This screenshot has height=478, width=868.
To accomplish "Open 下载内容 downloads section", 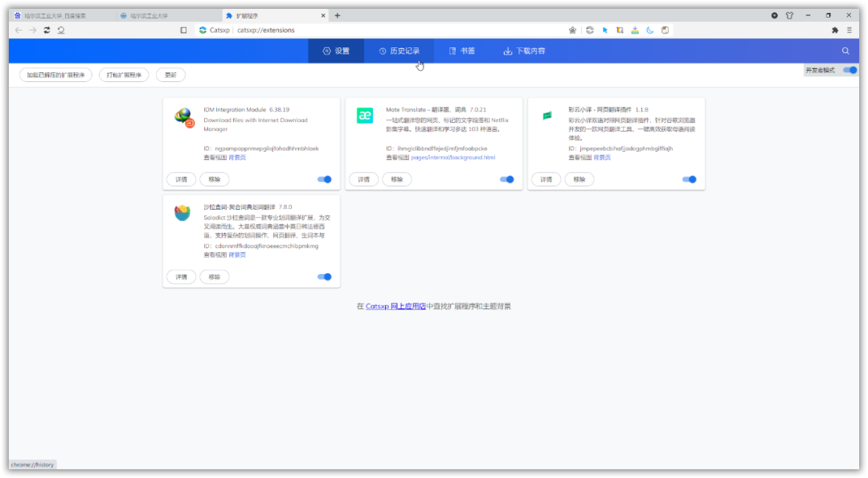I will (524, 51).
